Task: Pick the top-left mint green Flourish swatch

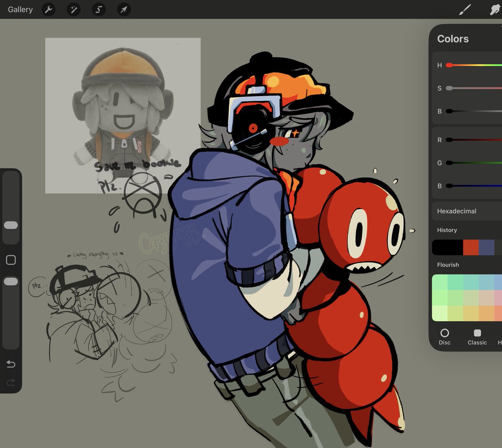Action: click(x=440, y=282)
